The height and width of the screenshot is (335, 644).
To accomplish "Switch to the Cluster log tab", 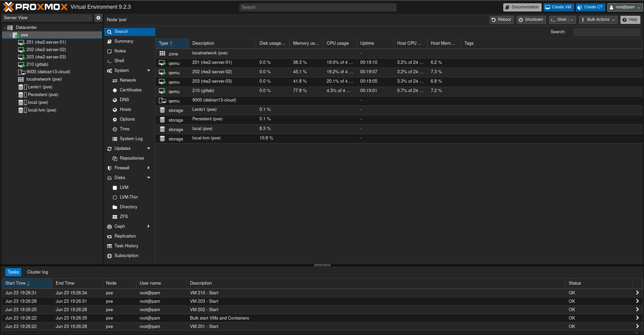I will tap(38, 272).
